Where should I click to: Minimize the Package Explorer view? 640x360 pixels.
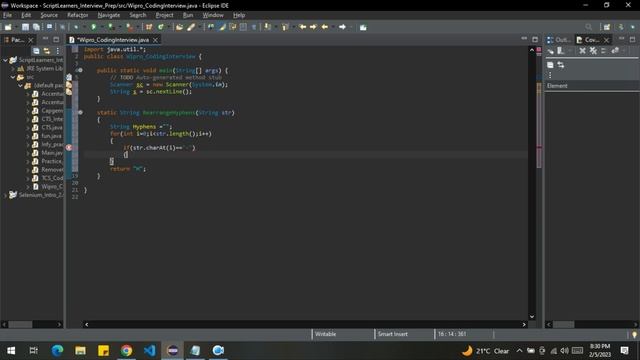pyautogui.click(x=45, y=39)
